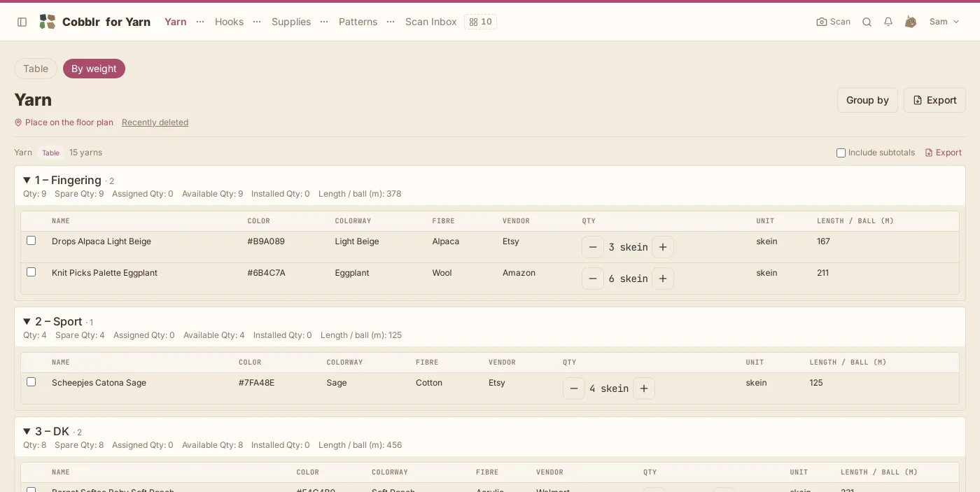Decrease Knit Picks Palette Eggplant quantity
The height and width of the screenshot is (492, 980).
pyautogui.click(x=593, y=279)
